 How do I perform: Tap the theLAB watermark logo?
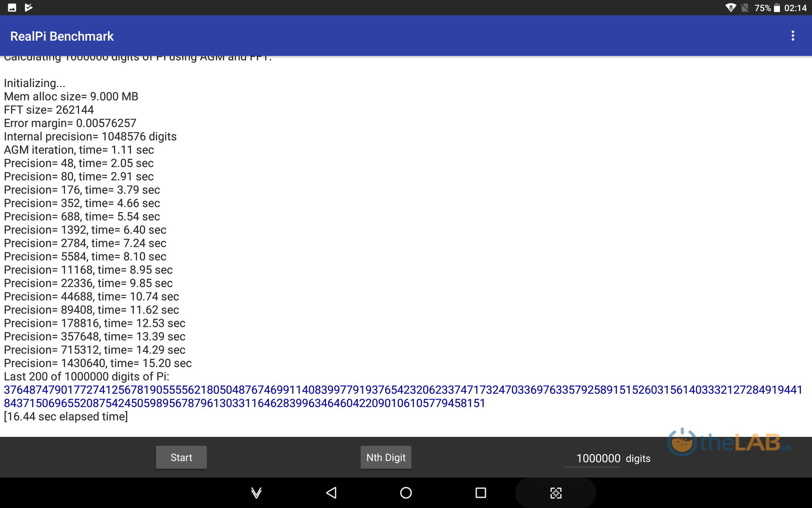click(x=728, y=442)
